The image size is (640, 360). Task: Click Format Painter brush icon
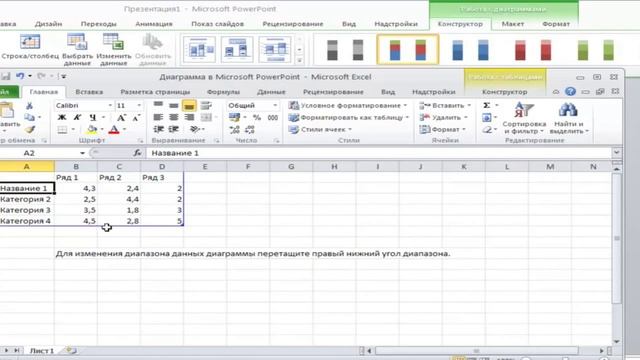pyautogui.click(x=29, y=129)
